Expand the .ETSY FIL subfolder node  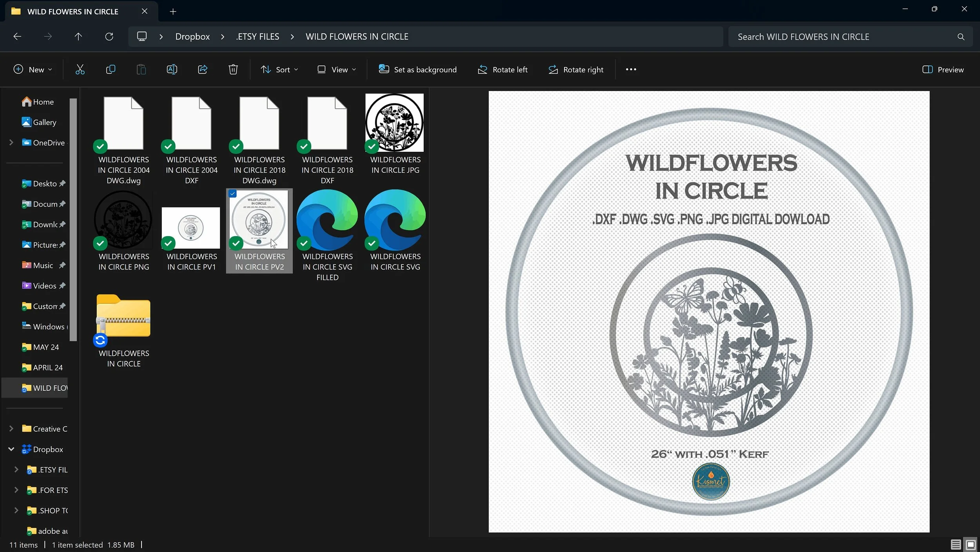click(16, 470)
